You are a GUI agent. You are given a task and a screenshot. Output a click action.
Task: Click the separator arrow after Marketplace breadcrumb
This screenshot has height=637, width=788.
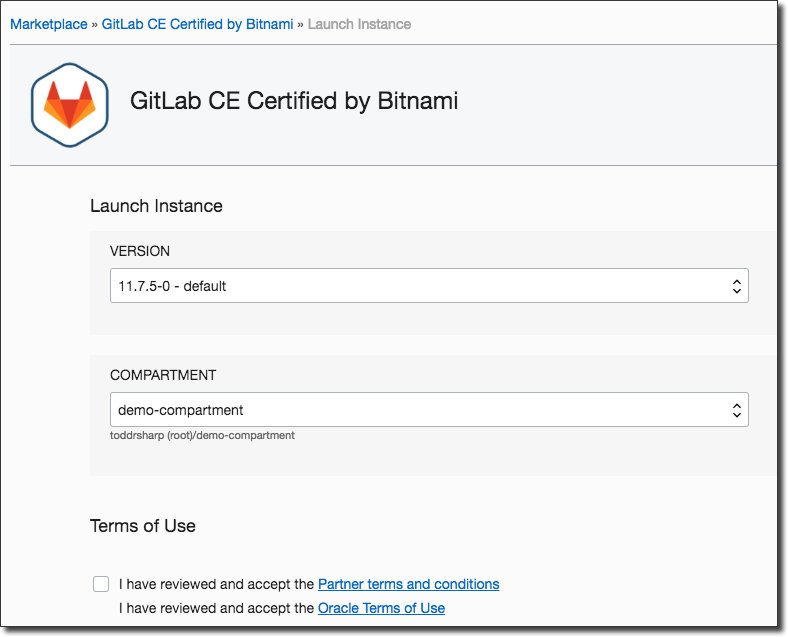(95, 24)
